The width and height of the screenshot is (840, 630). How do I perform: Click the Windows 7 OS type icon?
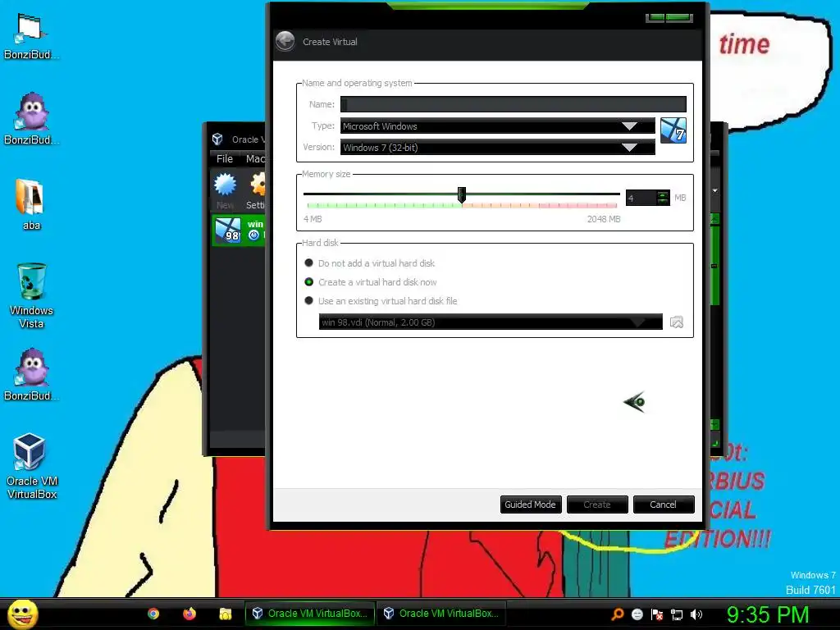coord(673,130)
